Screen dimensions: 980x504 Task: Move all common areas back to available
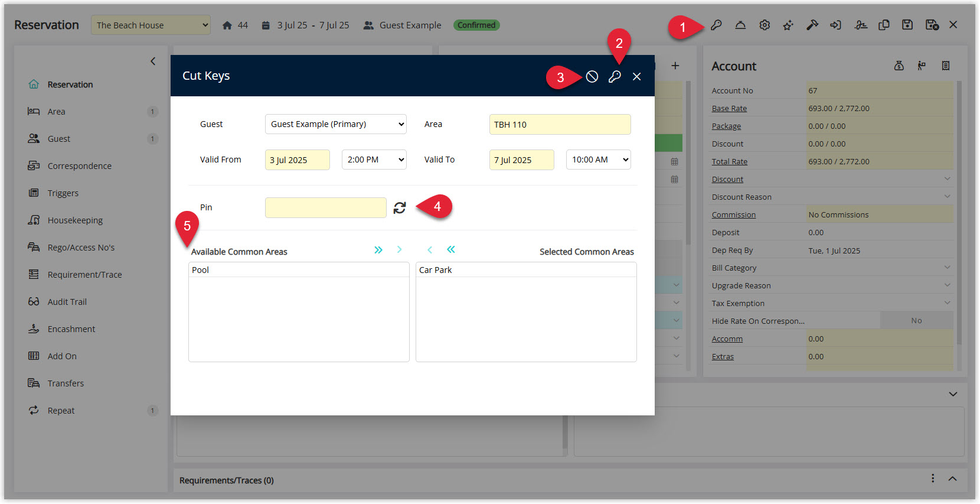451,250
